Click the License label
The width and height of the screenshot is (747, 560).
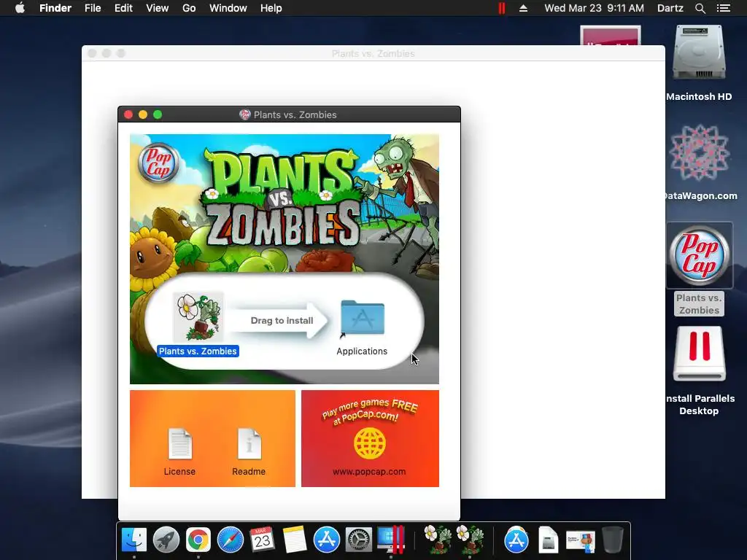click(179, 472)
